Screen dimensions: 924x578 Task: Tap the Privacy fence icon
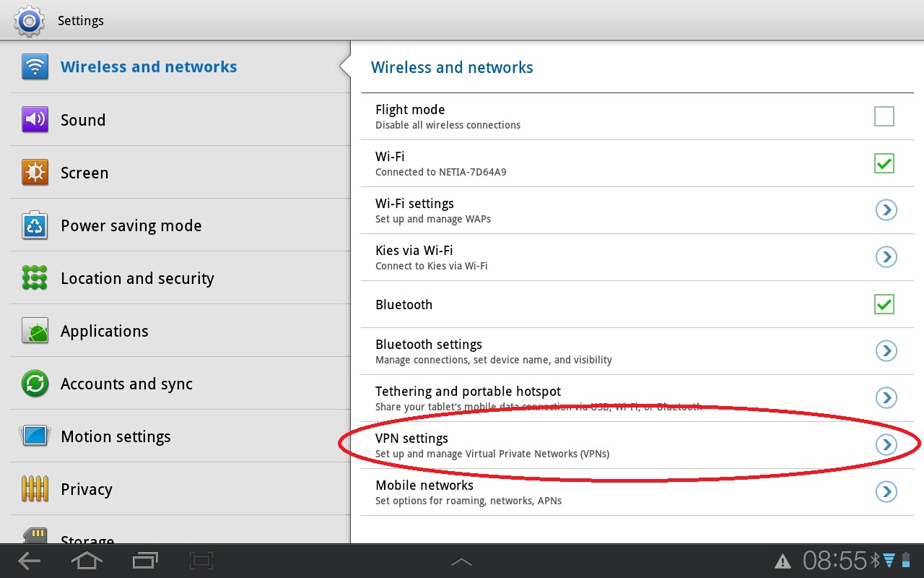[x=35, y=489]
